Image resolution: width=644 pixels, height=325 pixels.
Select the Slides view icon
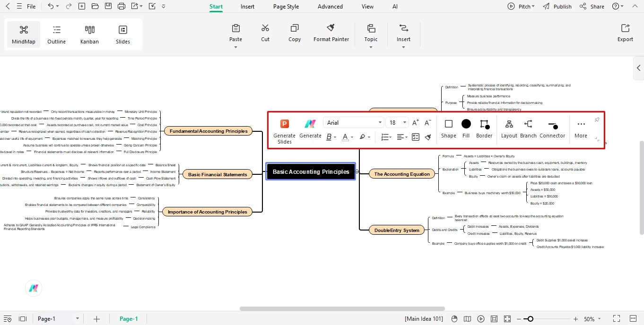[122, 34]
